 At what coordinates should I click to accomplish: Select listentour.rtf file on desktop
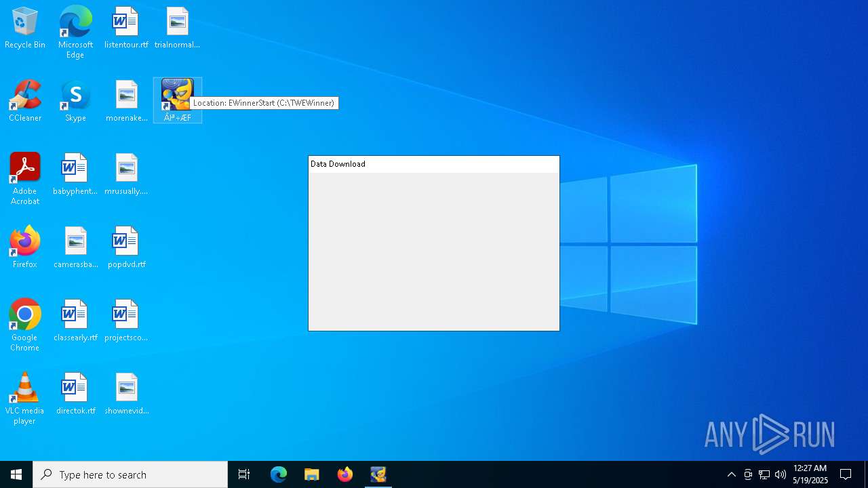tap(126, 28)
